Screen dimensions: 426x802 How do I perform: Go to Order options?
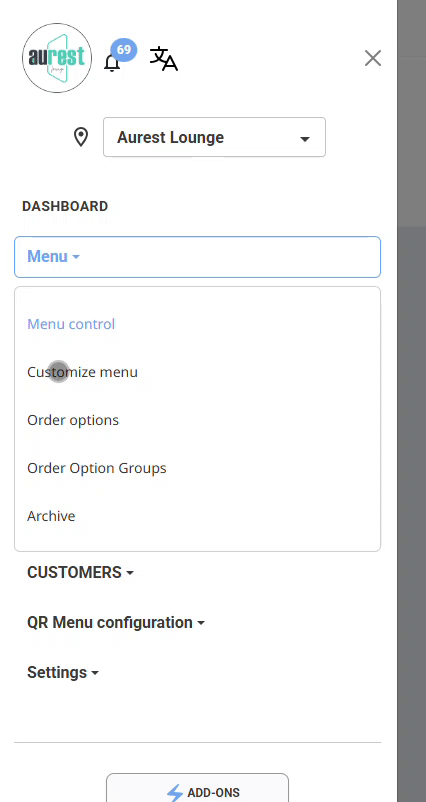click(73, 420)
